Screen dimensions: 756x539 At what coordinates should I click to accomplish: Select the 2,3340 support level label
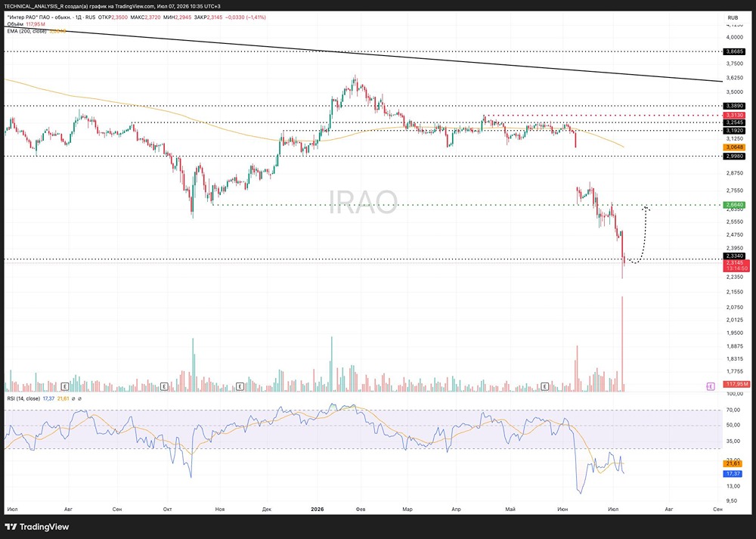click(735, 256)
